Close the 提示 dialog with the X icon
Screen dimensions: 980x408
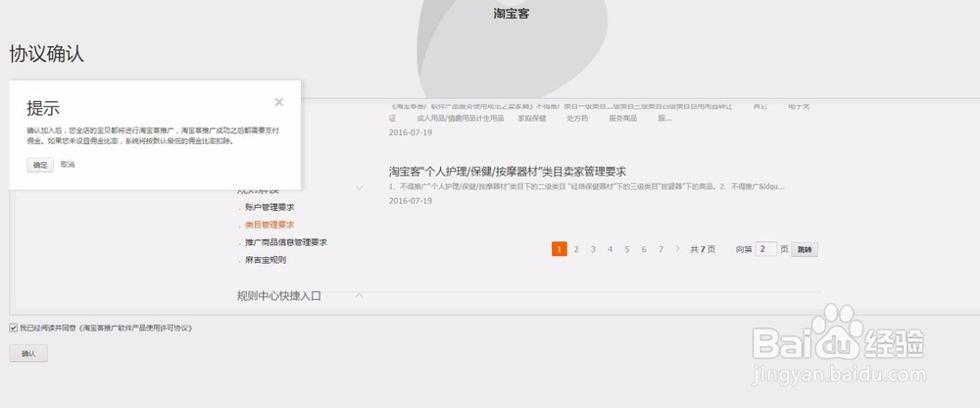pyautogui.click(x=278, y=102)
